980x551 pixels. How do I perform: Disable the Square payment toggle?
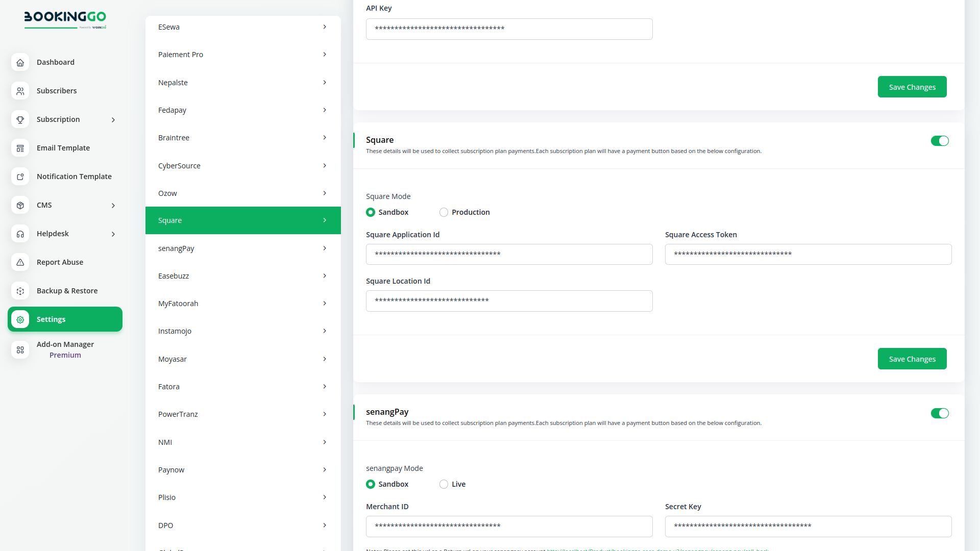pos(939,141)
